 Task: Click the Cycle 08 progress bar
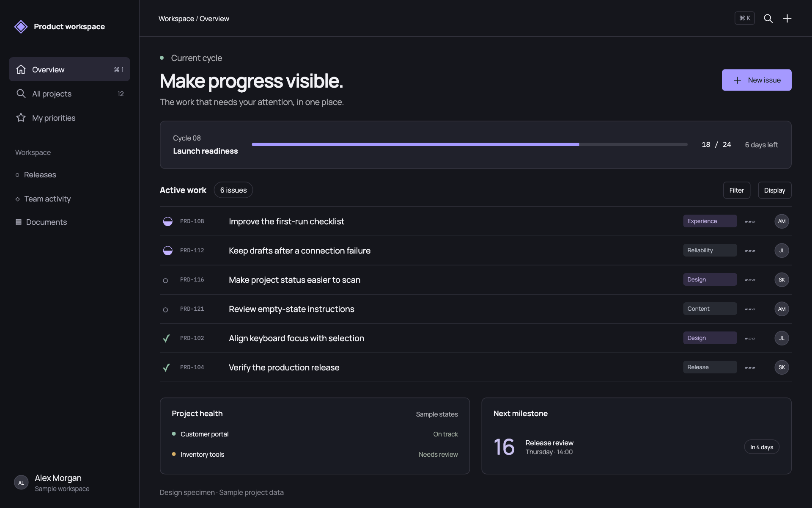point(469,144)
